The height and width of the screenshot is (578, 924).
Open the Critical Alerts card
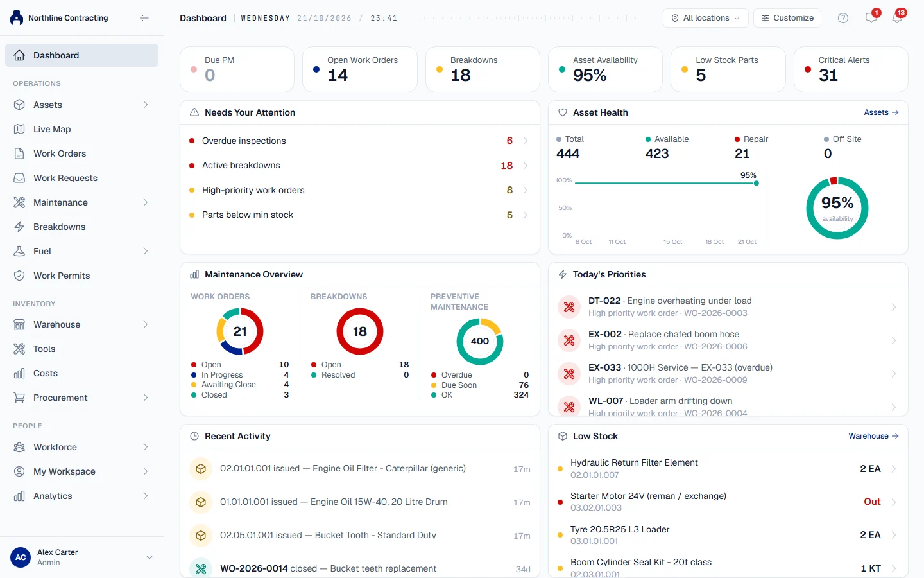click(851, 69)
